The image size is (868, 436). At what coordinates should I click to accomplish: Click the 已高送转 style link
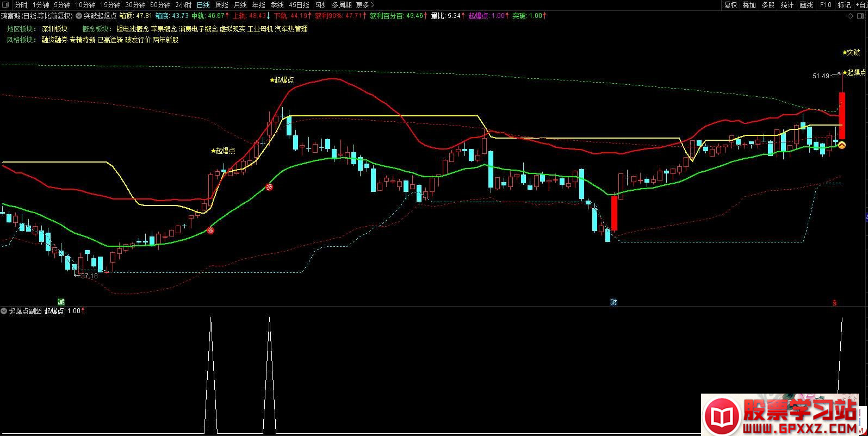pyautogui.click(x=110, y=40)
